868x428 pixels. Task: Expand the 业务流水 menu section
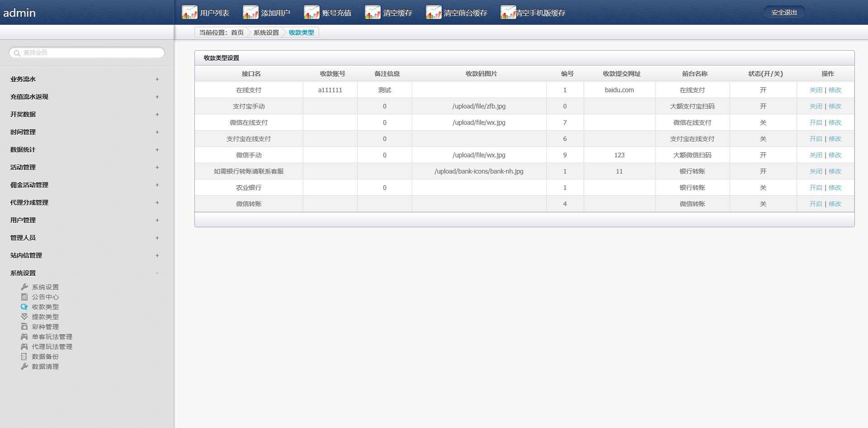coord(157,79)
